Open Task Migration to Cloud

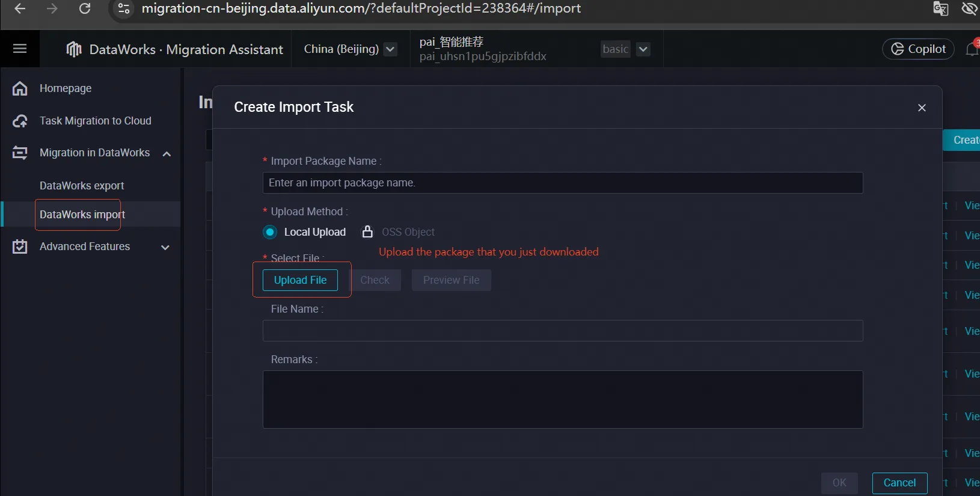click(96, 121)
